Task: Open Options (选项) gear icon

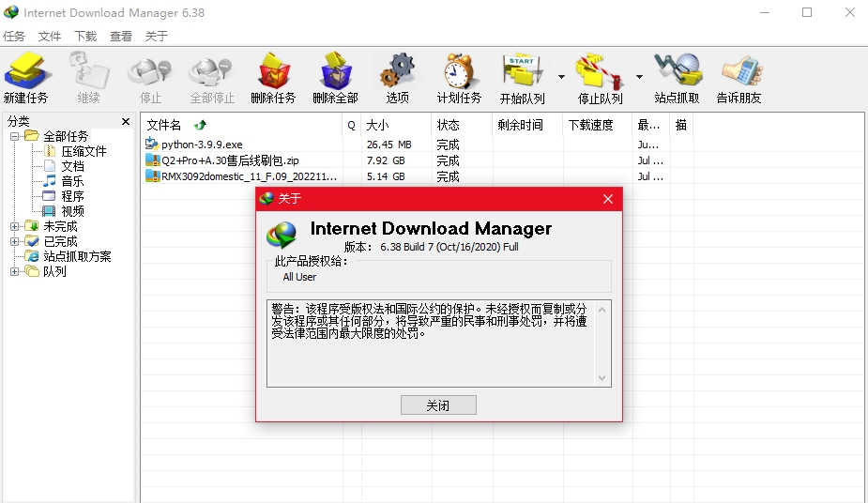Action: (398, 70)
